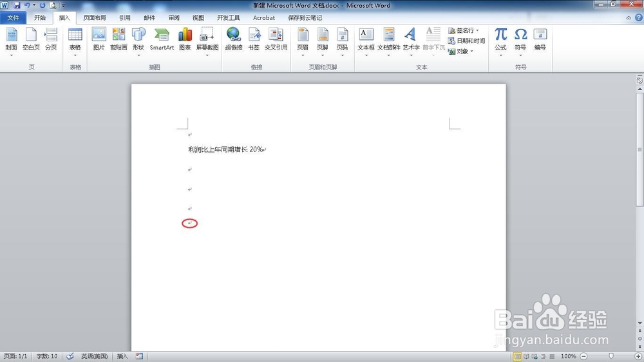644x362 pixels.
Task: Switch to View (视图) tab
Action: (198, 17)
